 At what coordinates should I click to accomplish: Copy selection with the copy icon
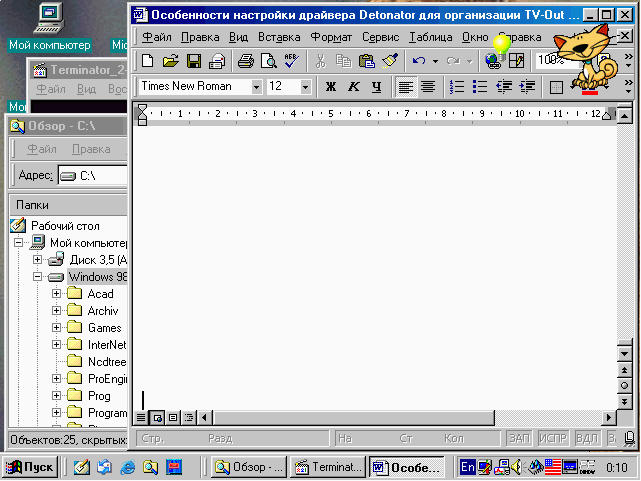[x=343, y=61]
